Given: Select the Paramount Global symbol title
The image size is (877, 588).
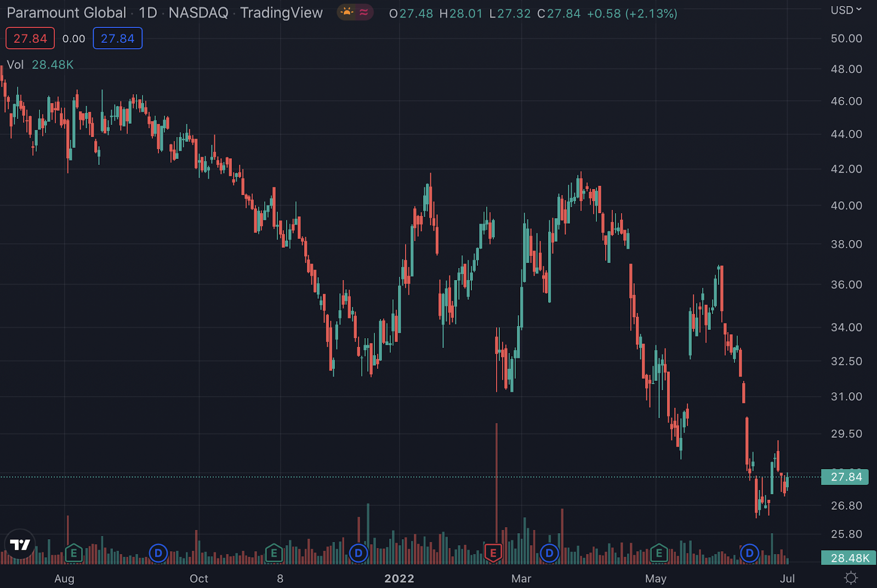Looking at the screenshot, I should click(x=66, y=13).
